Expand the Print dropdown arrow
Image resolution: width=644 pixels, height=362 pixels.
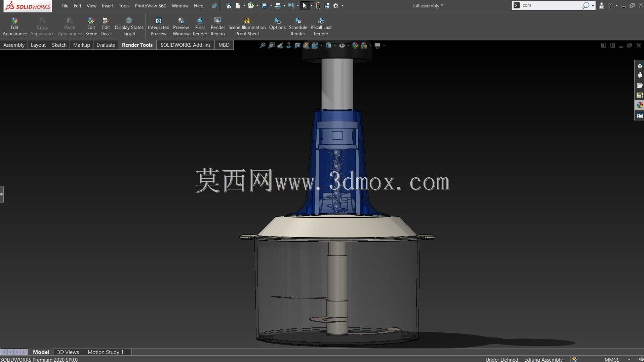click(x=284, y=6)
